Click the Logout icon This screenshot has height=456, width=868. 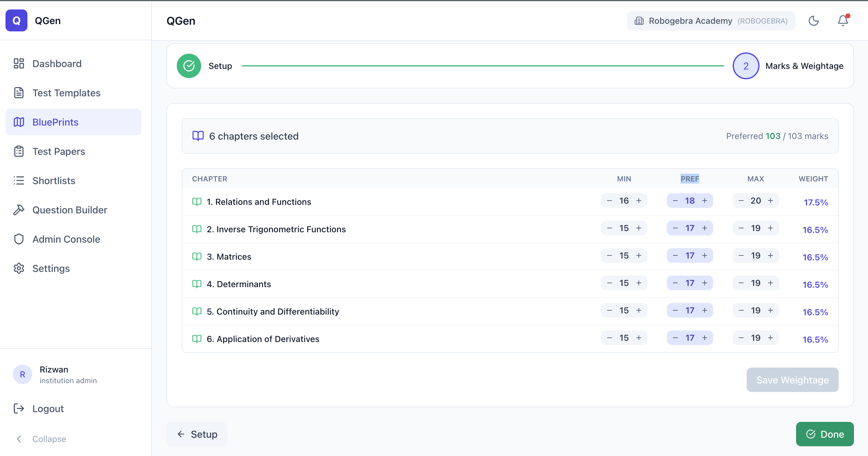pos(19,408)
